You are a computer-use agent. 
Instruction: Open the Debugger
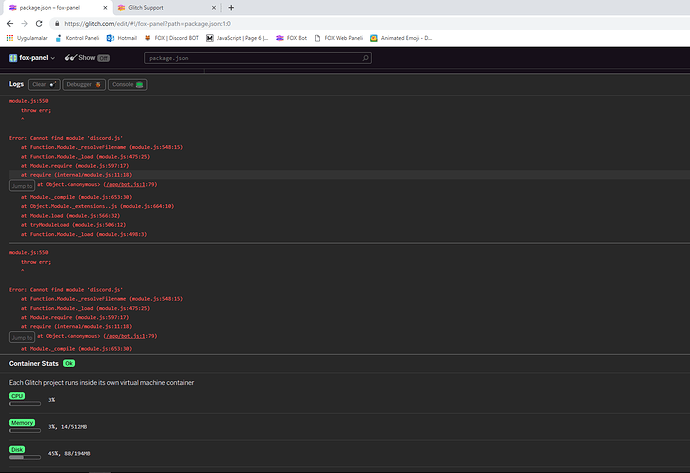84,84
